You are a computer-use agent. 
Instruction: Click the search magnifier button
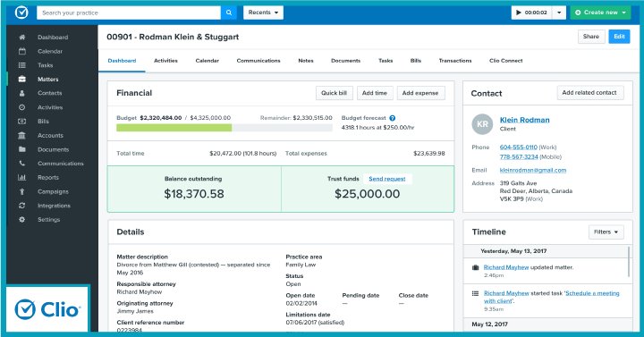coord(229,13)
